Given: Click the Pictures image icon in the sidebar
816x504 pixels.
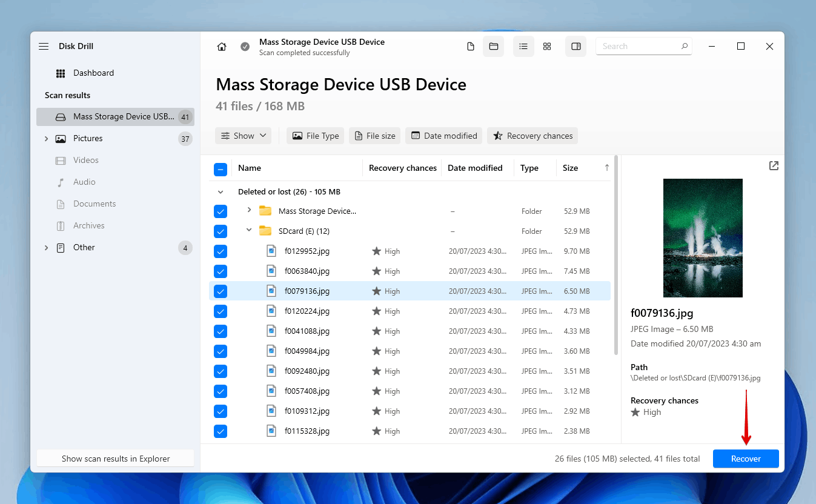Looking at the screenshot, I should click(x=61, y=139).
